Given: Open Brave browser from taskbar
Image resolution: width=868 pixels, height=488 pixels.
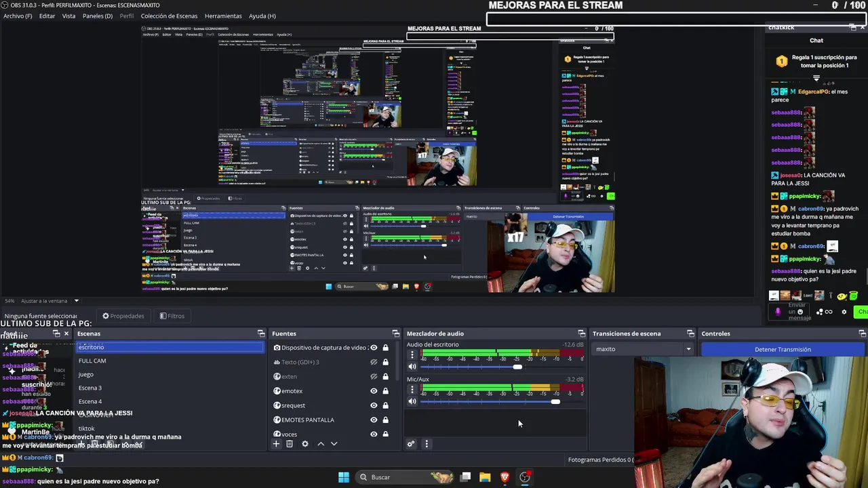Looking at the screenshot, I should (x=505, y=477).
